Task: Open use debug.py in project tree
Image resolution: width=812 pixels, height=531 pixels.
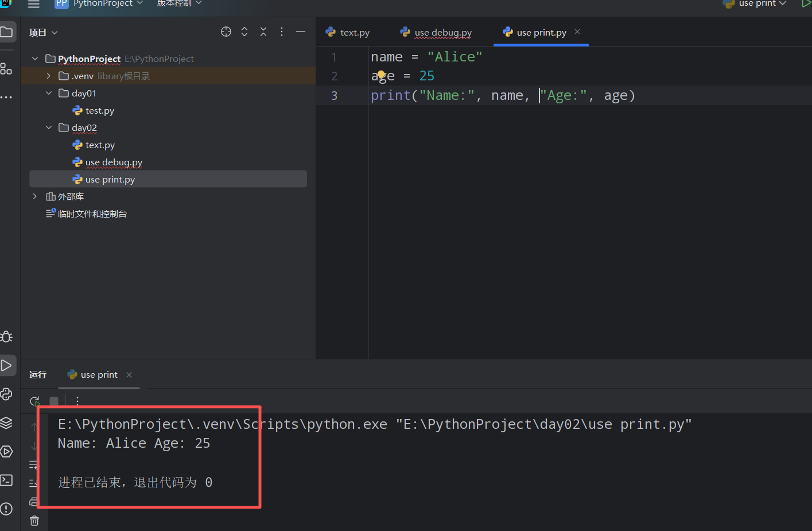Action: coord(107,162)
